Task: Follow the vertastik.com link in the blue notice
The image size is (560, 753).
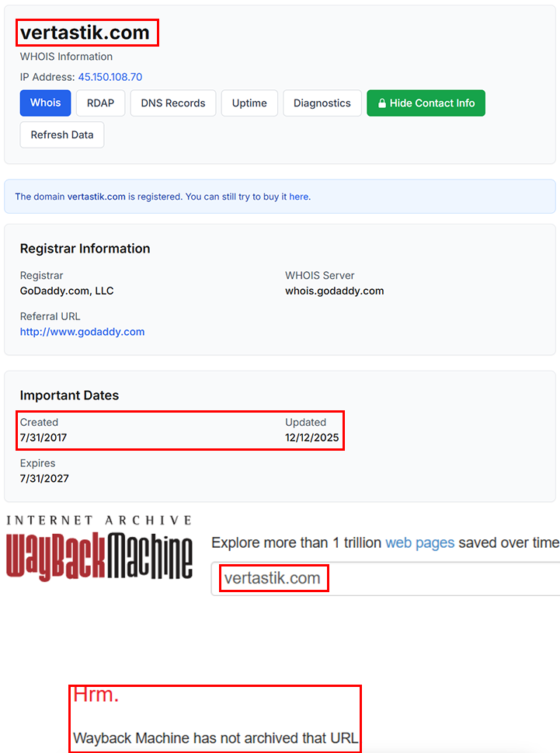Action: [96, 197]
